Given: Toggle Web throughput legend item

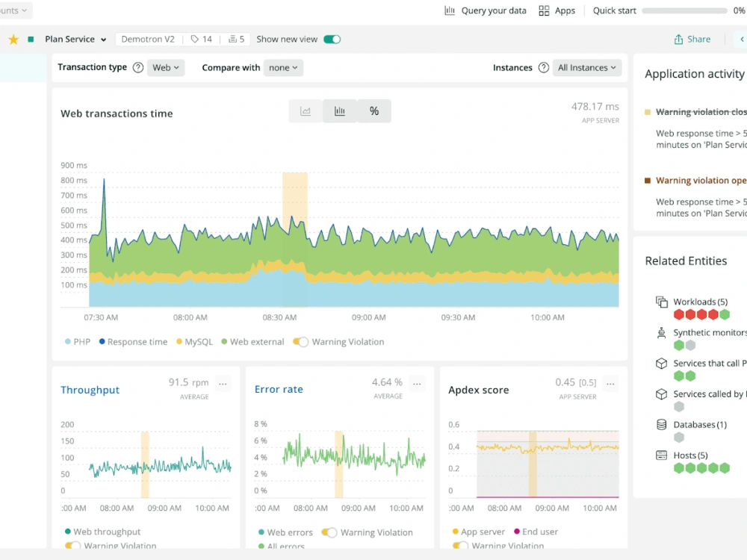Looking at the screenshot, I should [x=102, y=532].
